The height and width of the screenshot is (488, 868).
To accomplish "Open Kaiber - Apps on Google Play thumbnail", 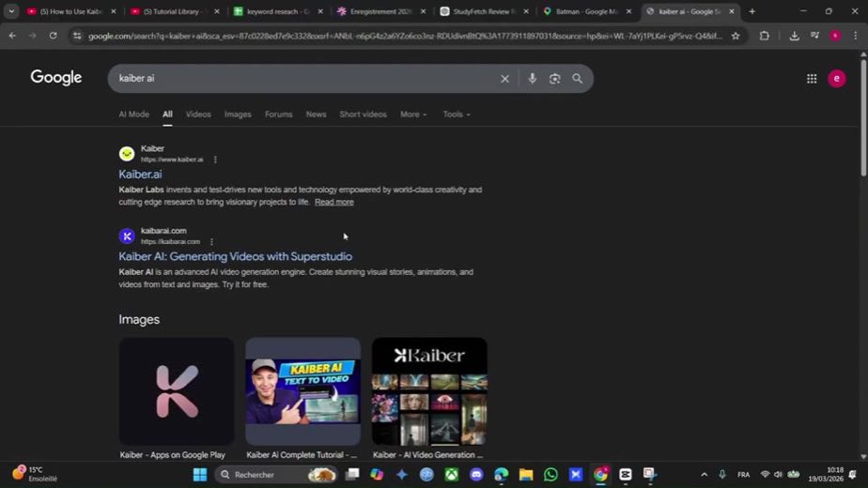I will [176, 391].
